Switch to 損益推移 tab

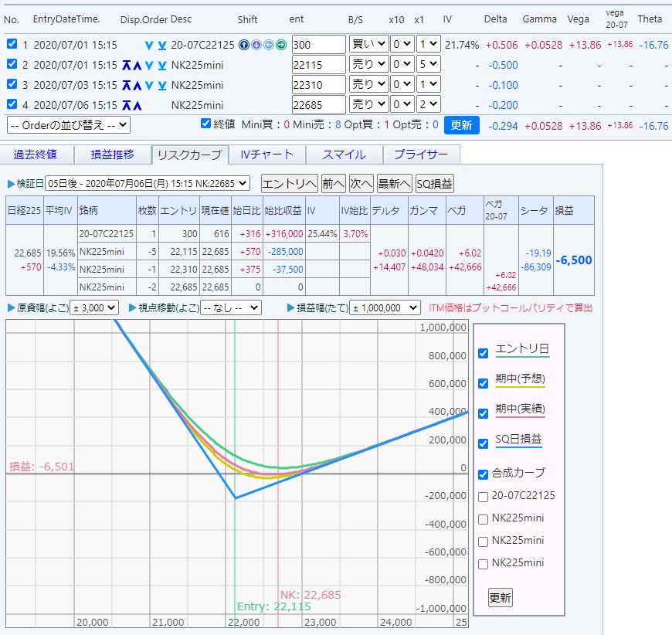click(112, 155)
